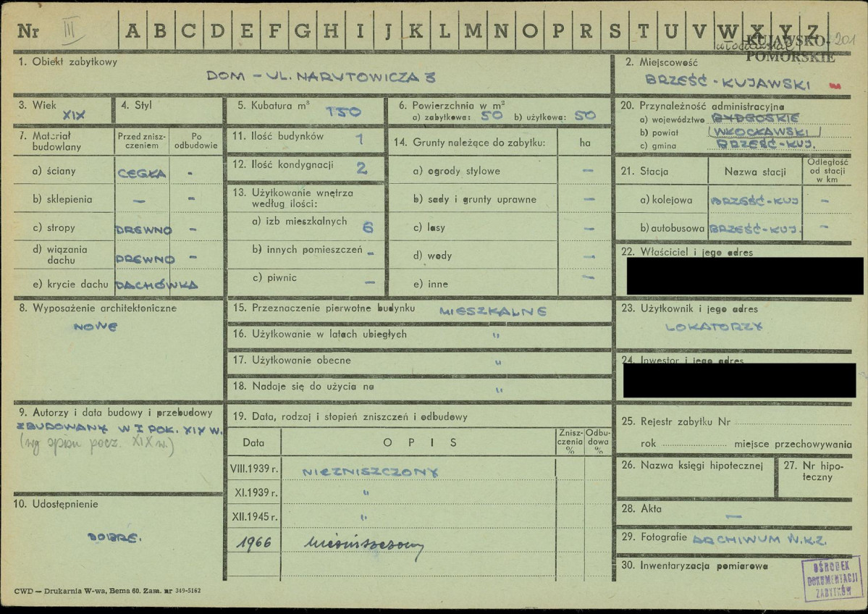Click the letter S index box
Image resolution: width=868 pixels, height=614 pixels.
click(615, 30)
